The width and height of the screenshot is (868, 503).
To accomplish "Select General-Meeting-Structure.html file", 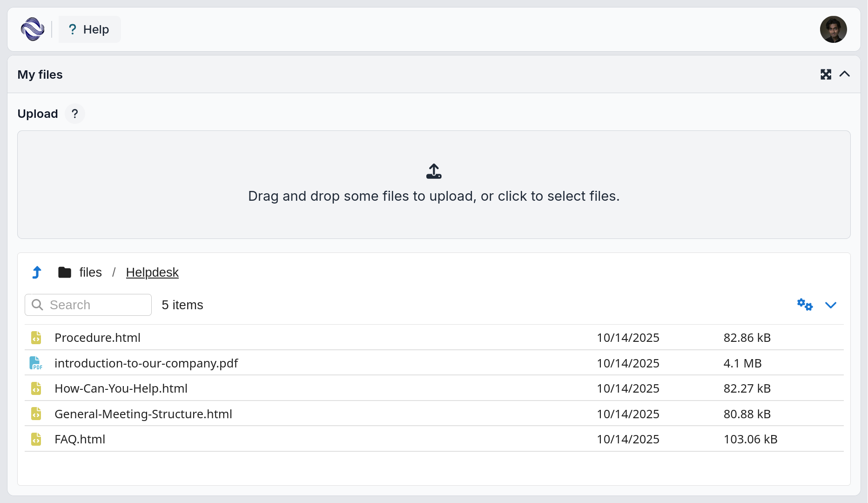I will pyautogui.click(x=143, y=414).
